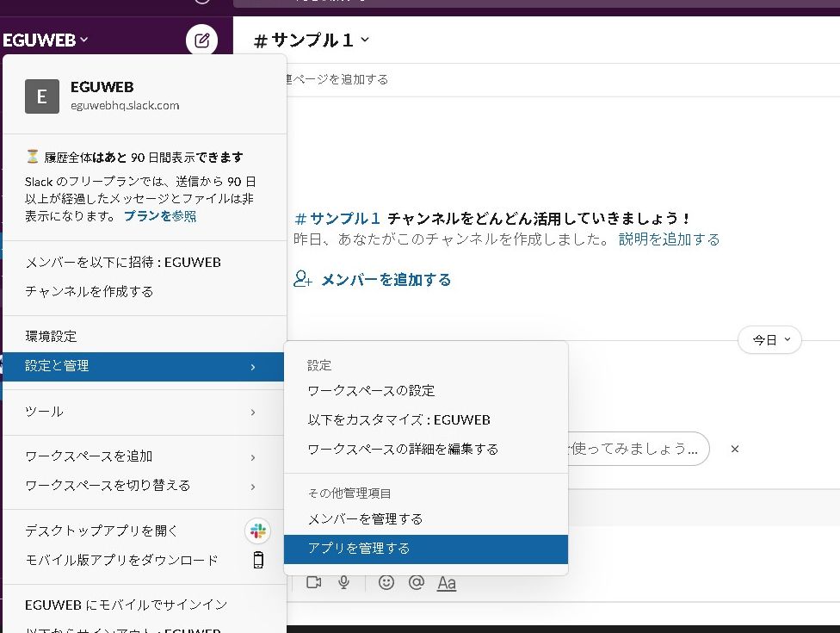
Task: Click the mobile phone download icon
Action: 258,560
